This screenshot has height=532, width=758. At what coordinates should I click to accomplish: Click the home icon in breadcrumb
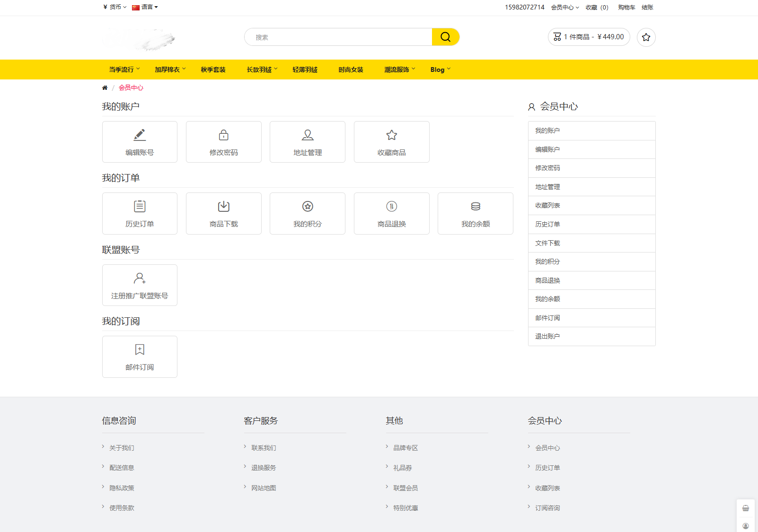[x=105, y=87]
